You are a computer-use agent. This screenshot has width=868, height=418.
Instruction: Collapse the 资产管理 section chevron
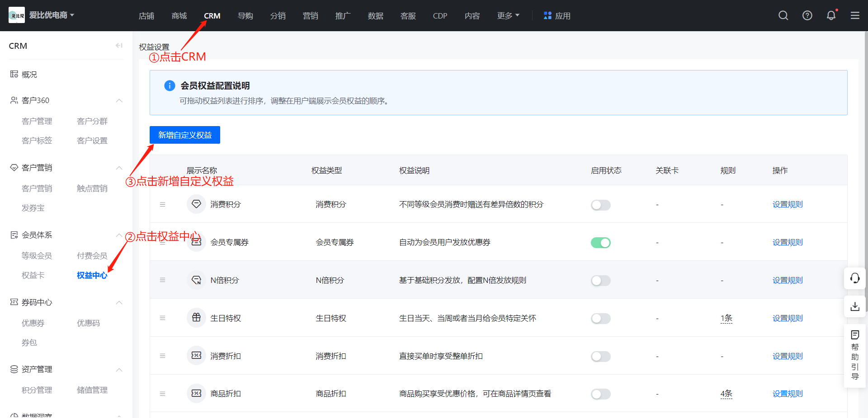tap(119, 370)
